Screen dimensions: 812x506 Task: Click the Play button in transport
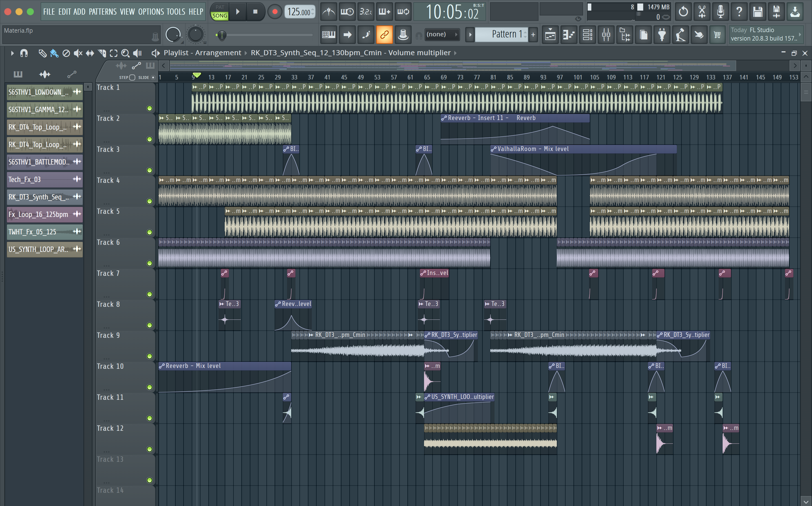coord(238,12)
